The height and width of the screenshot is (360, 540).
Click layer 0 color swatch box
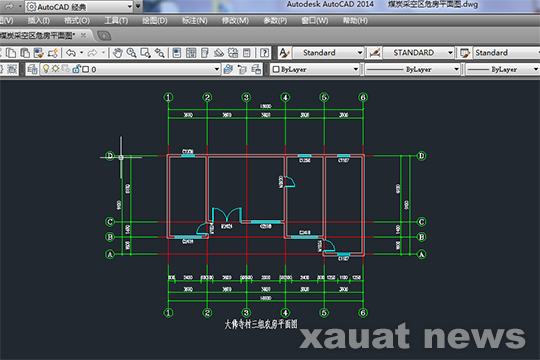(x=85, y=69)
